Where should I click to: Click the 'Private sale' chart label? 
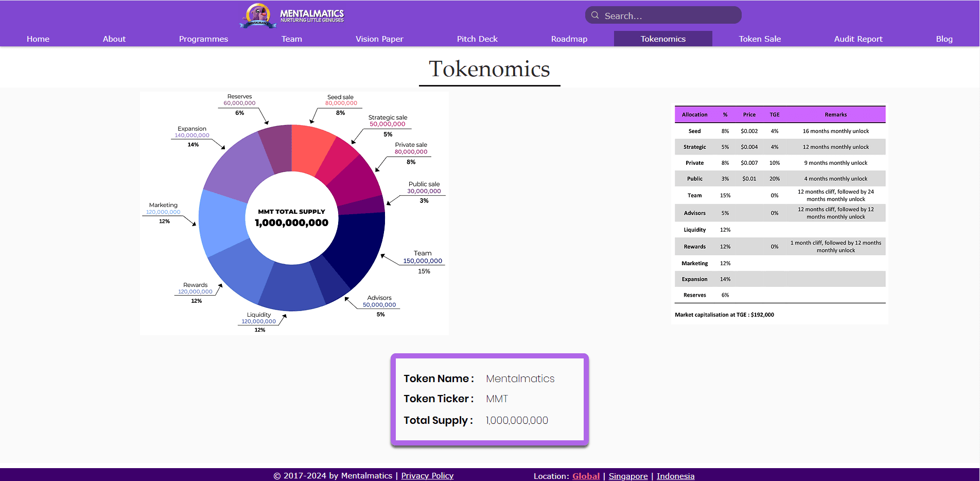411,145
